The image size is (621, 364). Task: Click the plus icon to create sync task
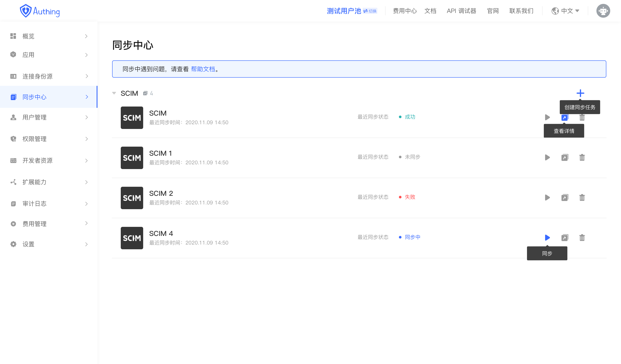580,93
